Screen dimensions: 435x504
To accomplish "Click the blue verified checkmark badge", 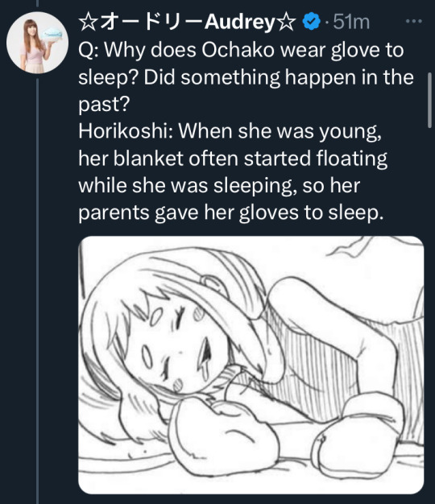I will pyautogui.click(x=311, y=22).
